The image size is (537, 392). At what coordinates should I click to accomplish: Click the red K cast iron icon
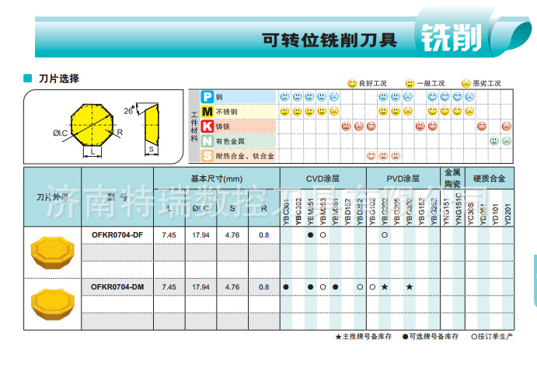[207, 127]
